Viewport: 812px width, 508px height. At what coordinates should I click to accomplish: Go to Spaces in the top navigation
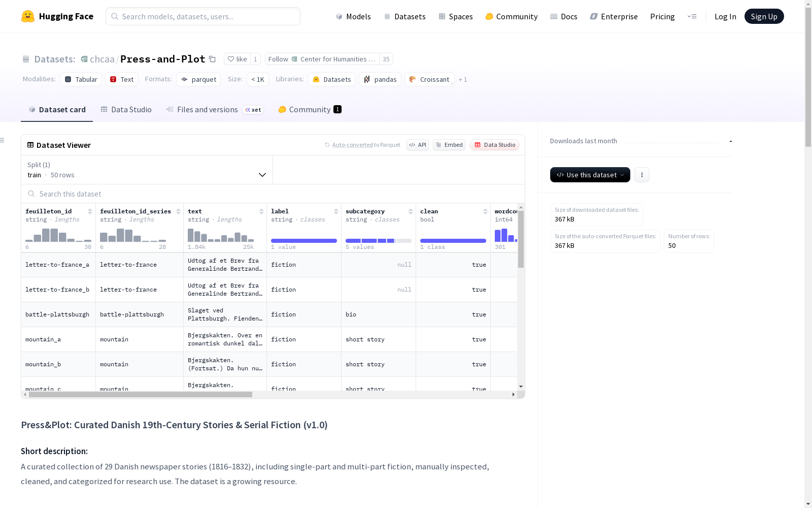tap(456, 16)
